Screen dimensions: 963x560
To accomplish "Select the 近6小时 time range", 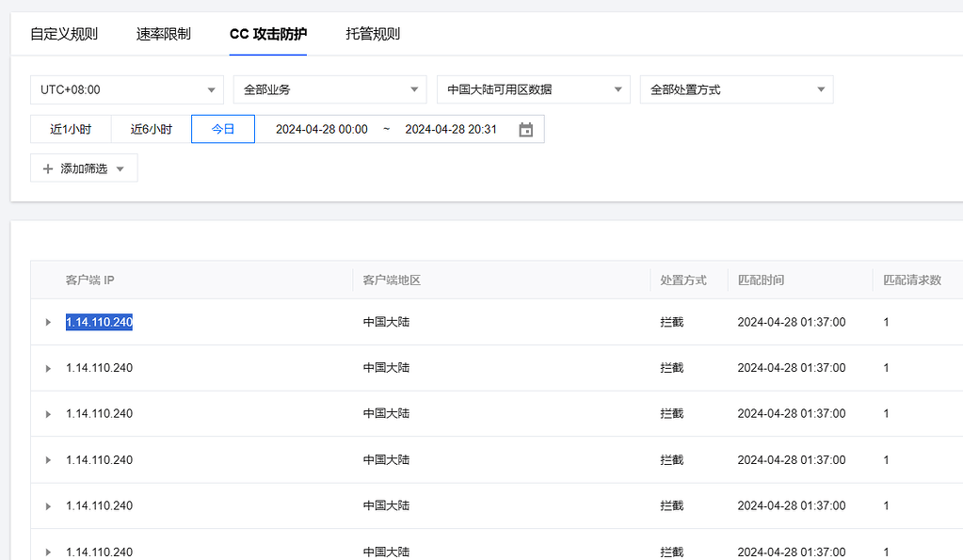I will 150,129.
